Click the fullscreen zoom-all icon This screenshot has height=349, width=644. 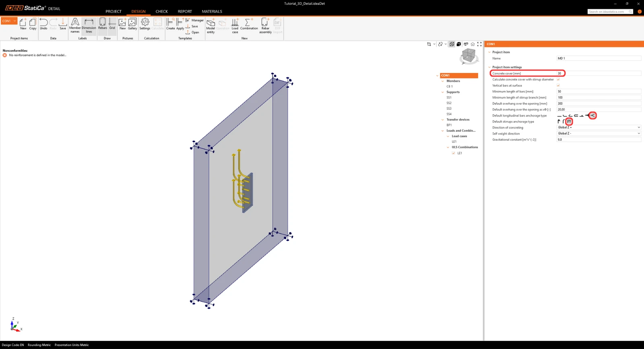pos(479,44)
